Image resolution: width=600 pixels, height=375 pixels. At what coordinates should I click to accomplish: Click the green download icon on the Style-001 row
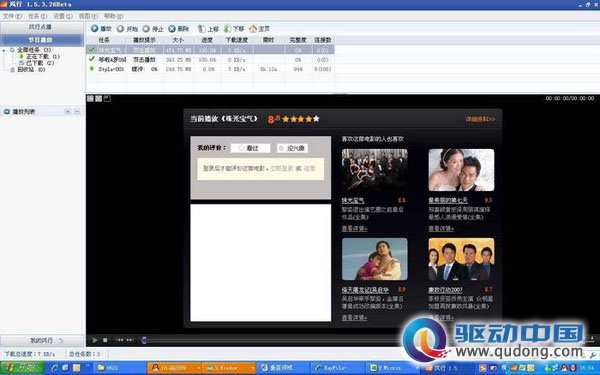point(91,69)
